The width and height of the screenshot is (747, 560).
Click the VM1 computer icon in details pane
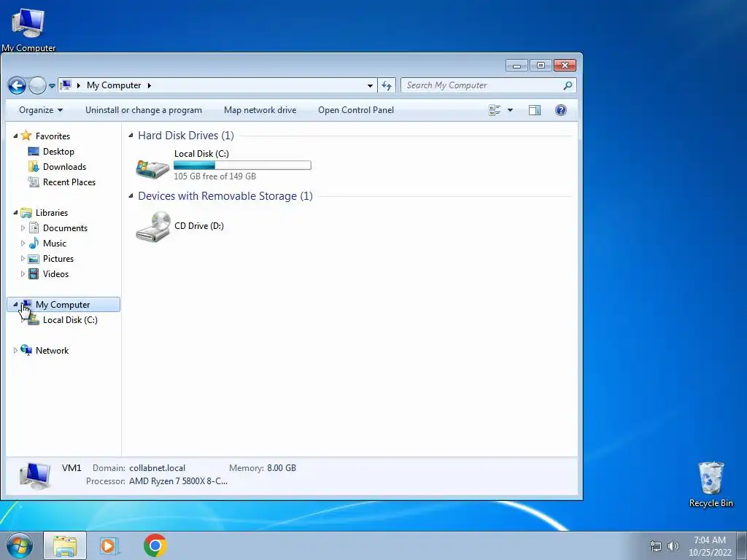pyautogui.click(x=35, y=475)
